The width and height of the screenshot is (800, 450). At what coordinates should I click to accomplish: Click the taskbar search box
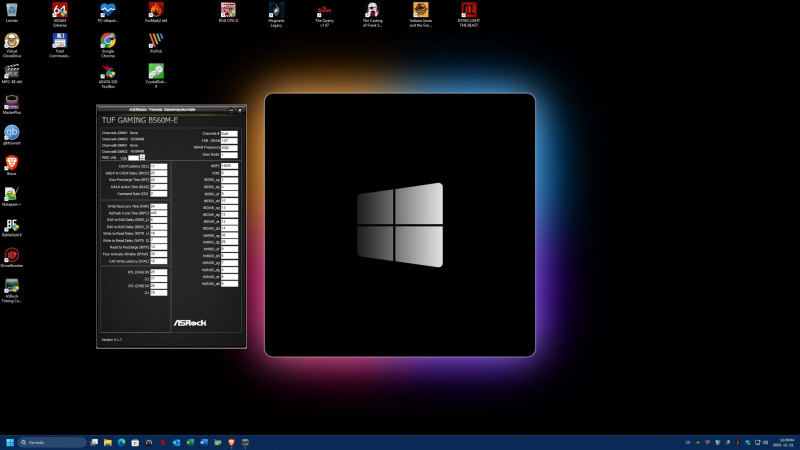click(52, 442)
